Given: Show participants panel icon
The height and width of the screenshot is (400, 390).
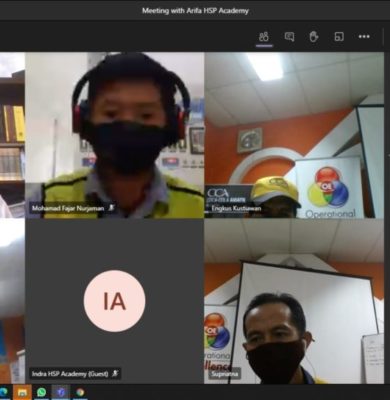Looking at the screenshot, I should 264,36.
